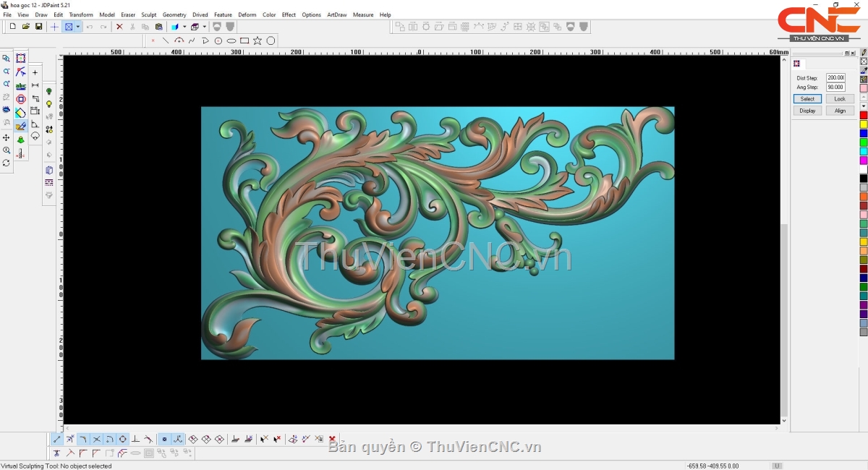Open the Measure menu
Image resolution: width=868 pixels, height=470 pixels.
[363, 14]
